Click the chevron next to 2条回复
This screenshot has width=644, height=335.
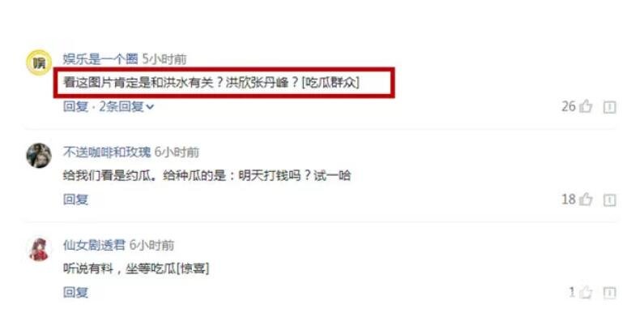pyautogui.click(x=150, y=107)
